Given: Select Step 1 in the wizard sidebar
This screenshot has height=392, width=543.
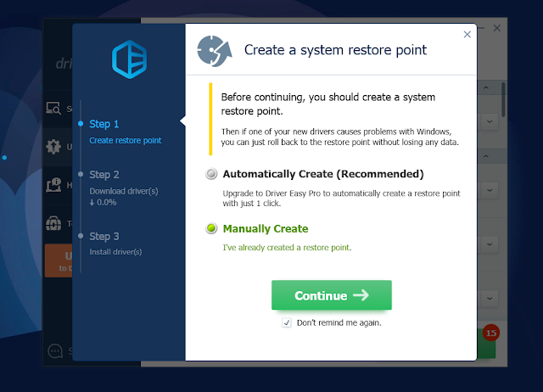Looking at the screenshot, I should point(104,124).
